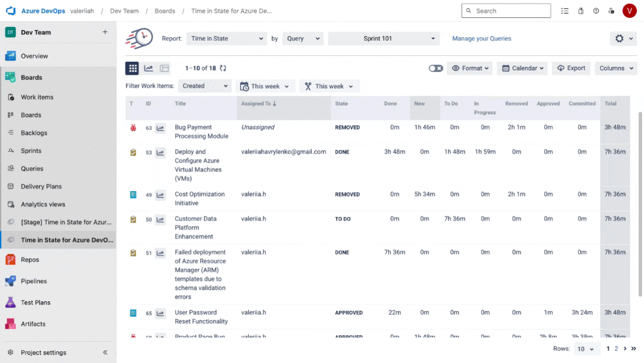644x363 pixels.
Task: Open the help question mark icon
Action: click(596, 11)
